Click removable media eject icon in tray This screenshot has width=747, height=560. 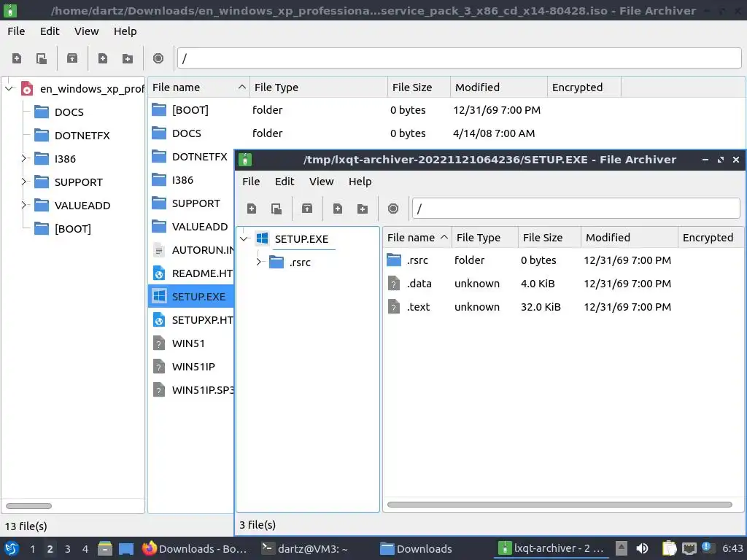621,548
